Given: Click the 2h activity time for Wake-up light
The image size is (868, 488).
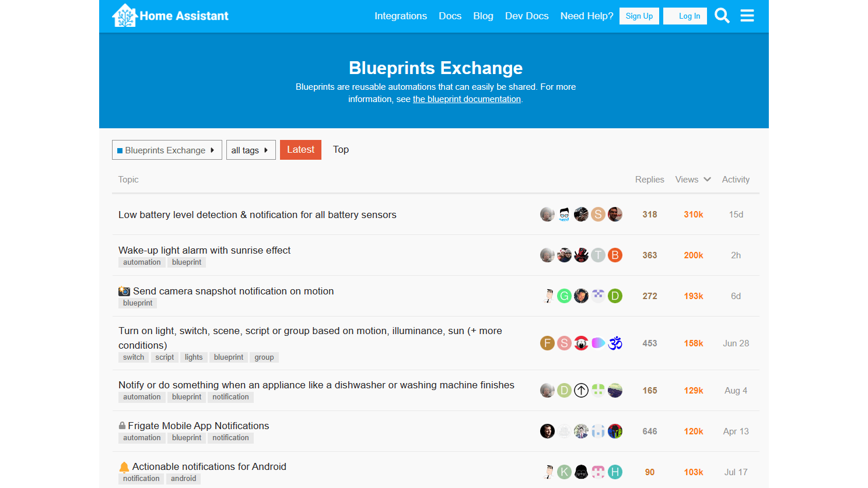Looking at the screenshot, I should point(736,255).
